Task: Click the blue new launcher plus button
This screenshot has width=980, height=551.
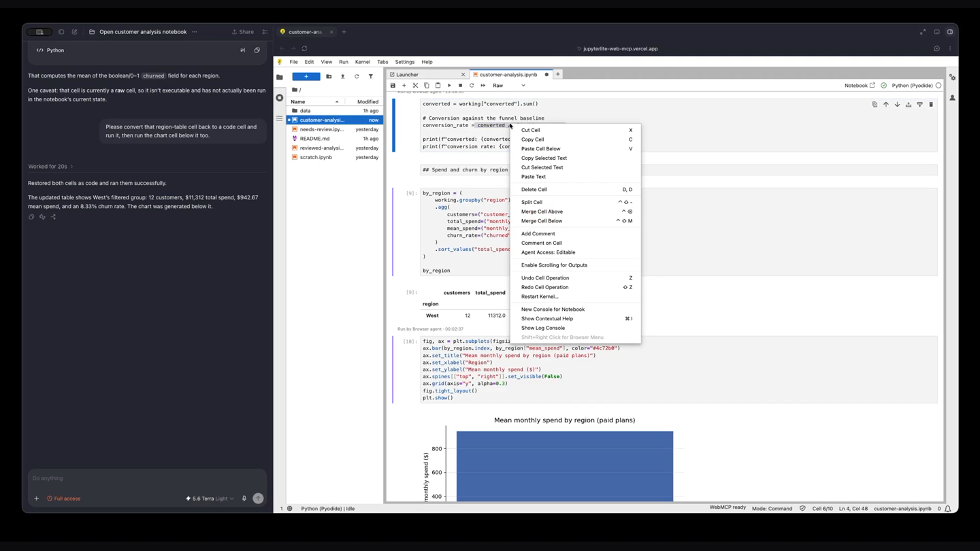Action: 306,77
